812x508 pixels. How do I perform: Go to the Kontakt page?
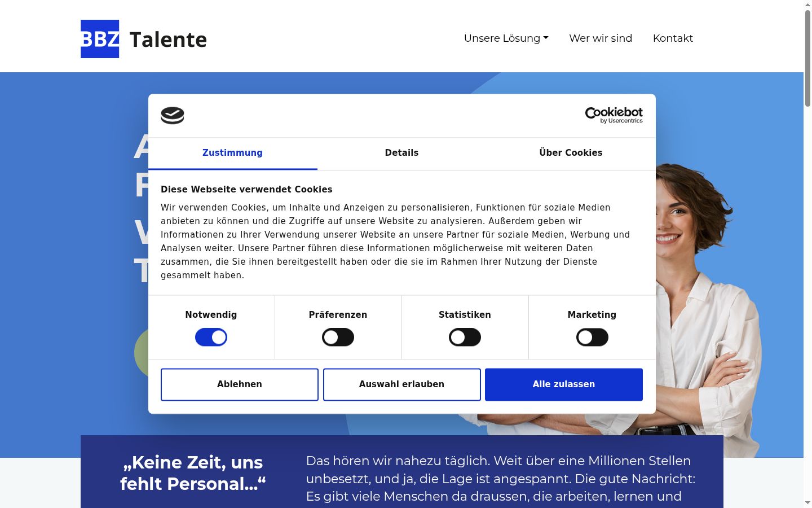point(673,38)
